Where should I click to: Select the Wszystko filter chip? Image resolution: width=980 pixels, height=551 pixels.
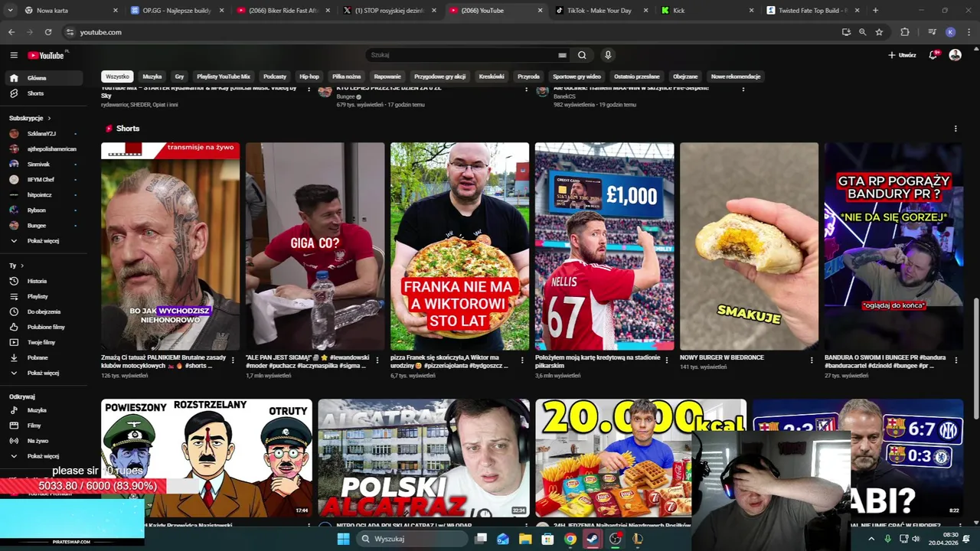pos(117,77)
